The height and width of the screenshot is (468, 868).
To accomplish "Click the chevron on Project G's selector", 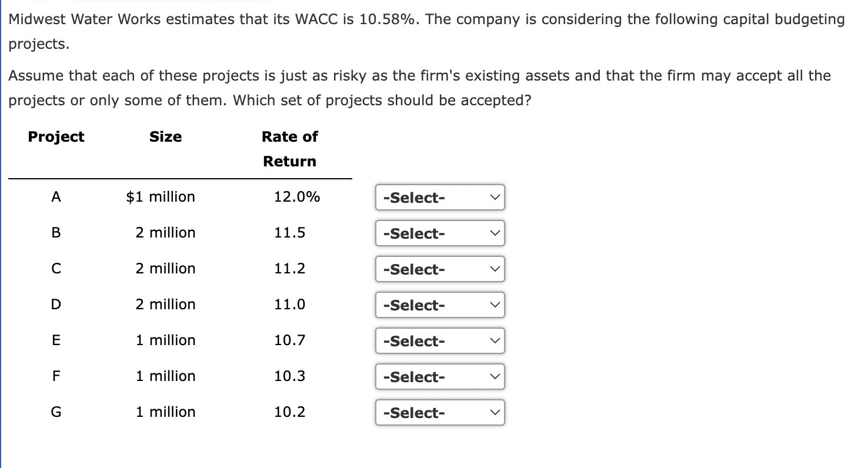I will (496, 412).
